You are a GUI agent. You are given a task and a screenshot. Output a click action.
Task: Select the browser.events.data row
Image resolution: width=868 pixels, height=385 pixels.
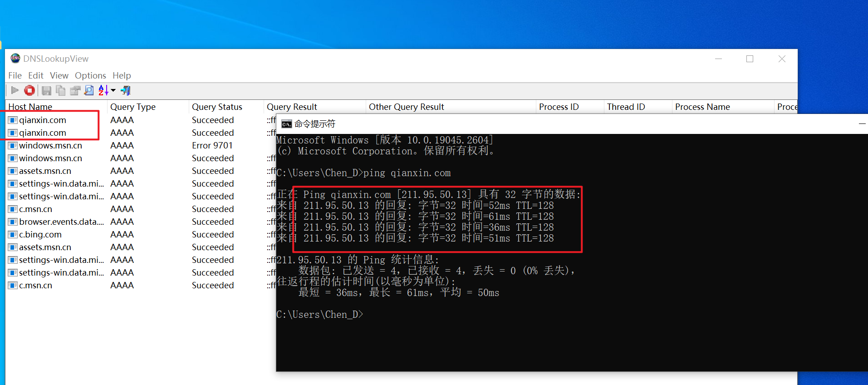61,222
